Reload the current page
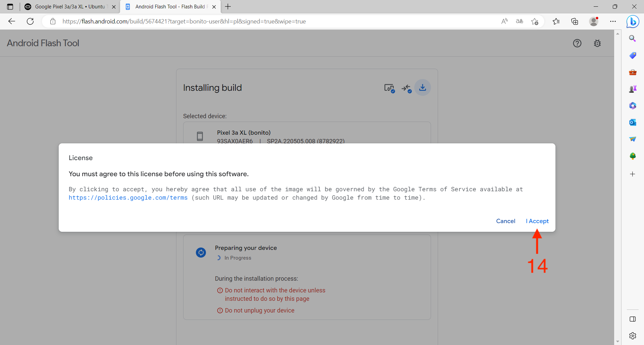The width and height of the screenshot is (644, 345). (x=30, y=21)
